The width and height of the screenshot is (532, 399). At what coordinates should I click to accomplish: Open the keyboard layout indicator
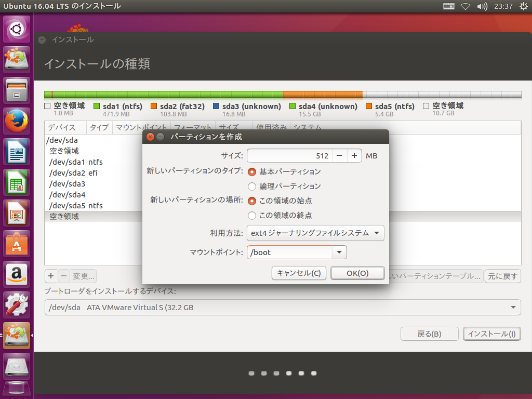448,6
